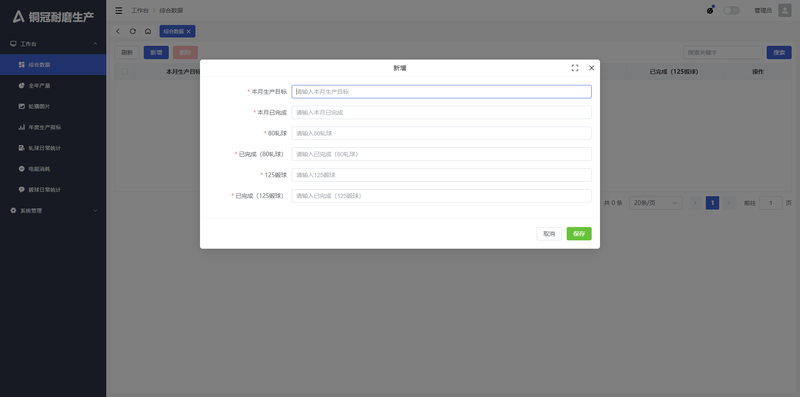The image size is (800, 397).
Task: Toggle the theme switch in the top bar
Action: click(731, 10)
